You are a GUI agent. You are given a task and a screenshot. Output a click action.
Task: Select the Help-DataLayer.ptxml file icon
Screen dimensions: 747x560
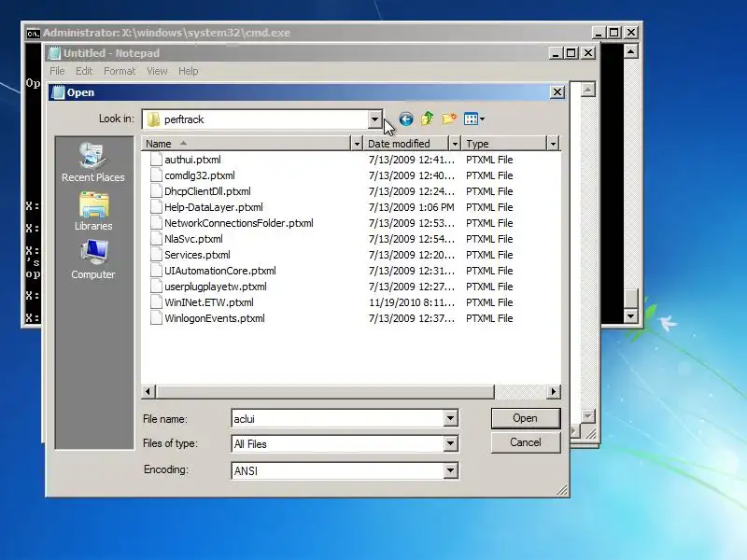click(x=156, y=207)
